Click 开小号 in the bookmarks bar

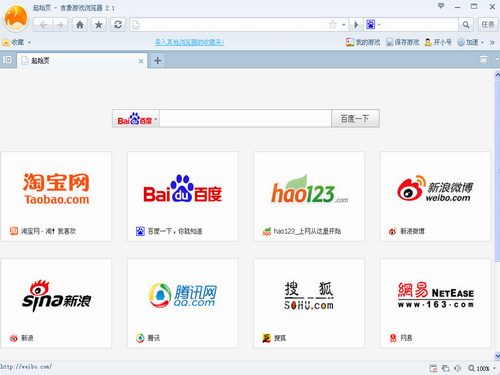[x=438, y=42]
